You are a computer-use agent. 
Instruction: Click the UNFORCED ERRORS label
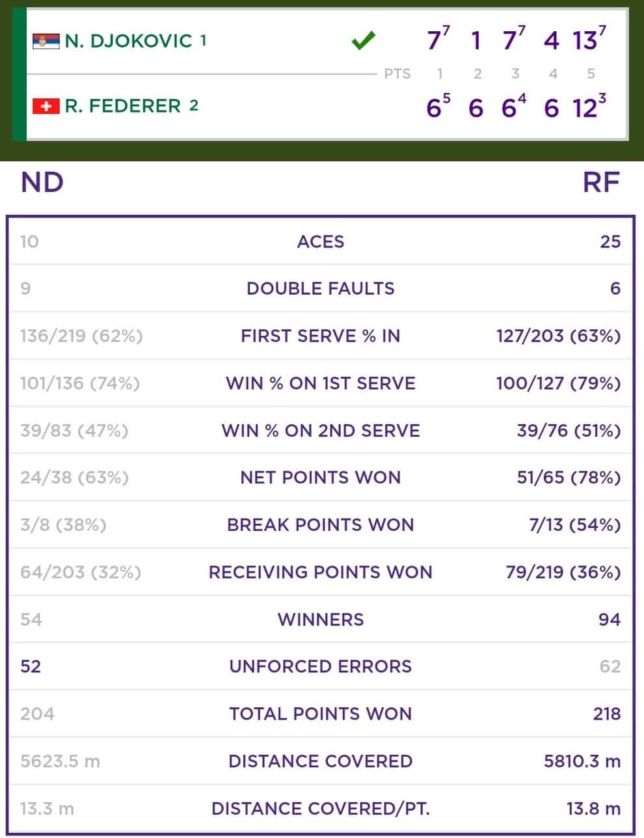click(x=321, y=667)
